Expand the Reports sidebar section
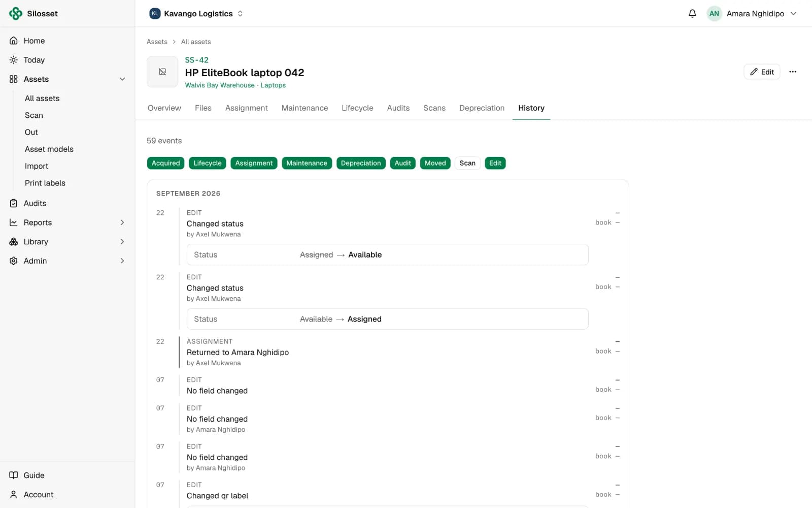Viewport: 812px width, 508px height. [122, 223]
